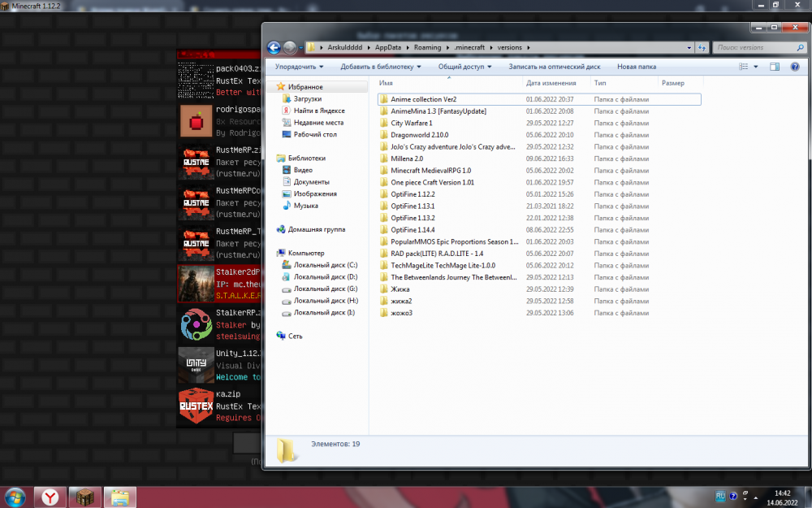This screenshot has width=812, height=508.
Task: Click ka.zip RustEx pack thumbnail
Action: pyautogui.click(x=196, y=406)
